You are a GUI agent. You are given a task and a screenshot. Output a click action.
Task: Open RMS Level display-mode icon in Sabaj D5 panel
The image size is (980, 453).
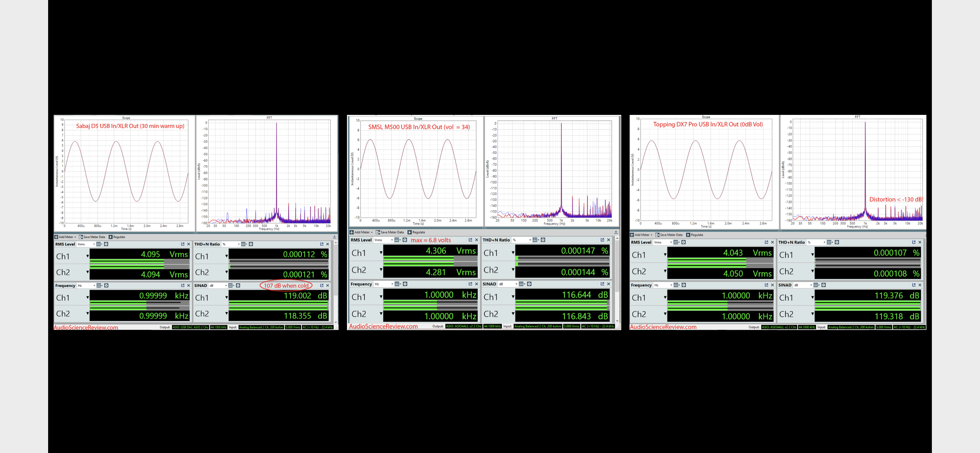pyautogui.click(x=99, y=244)
